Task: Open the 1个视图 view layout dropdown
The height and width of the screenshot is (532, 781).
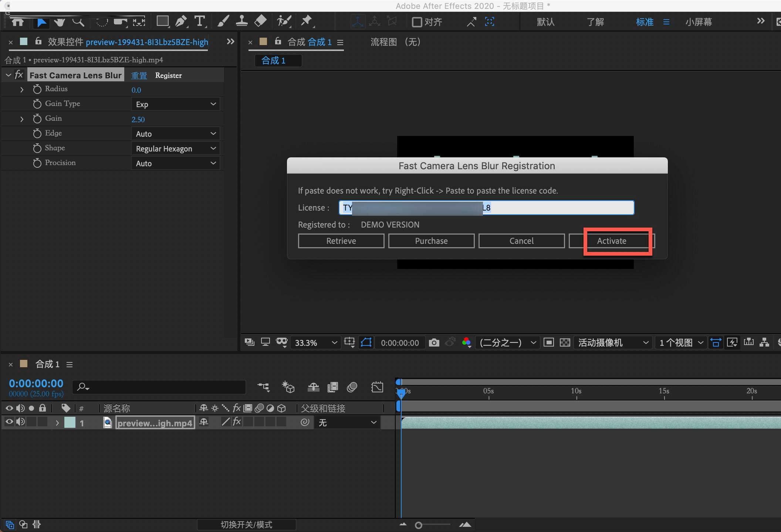Action: click(x=681, y=343)
